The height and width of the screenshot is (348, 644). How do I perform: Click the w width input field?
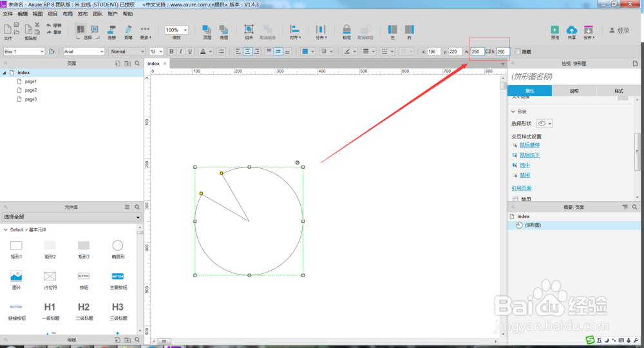[477, 52]
